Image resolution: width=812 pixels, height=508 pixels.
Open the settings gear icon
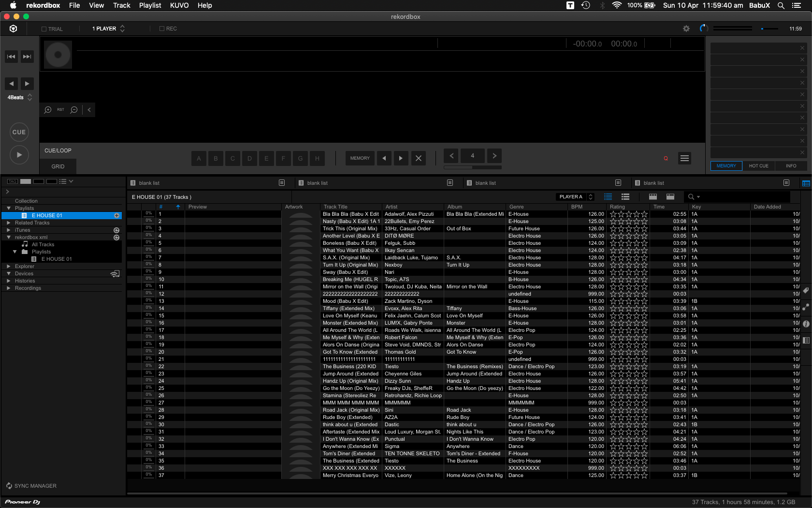tap(686, 29)
